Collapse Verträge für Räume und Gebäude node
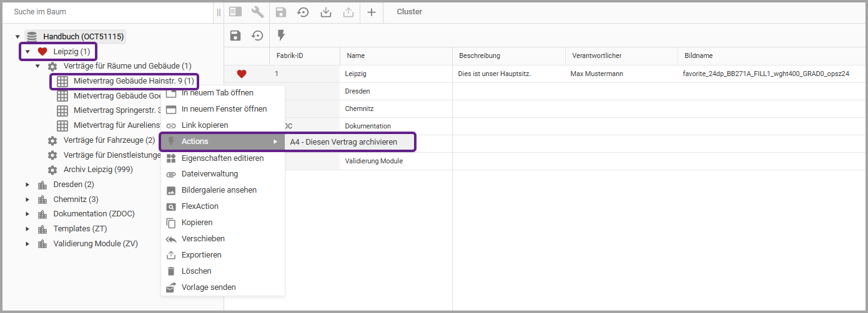The height and width of the screenshot is (313, 868). [37, 66]
